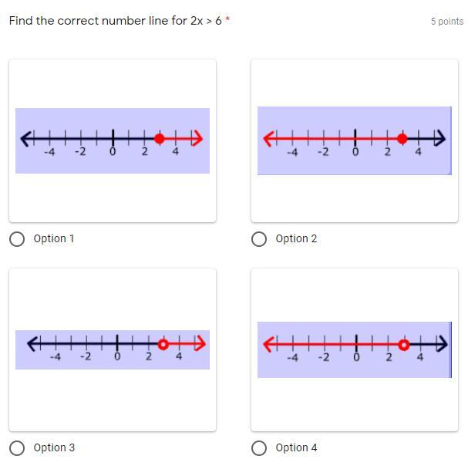Click the "Option 4" text label
Image resolution: width=468 pixels, height=476 pixels.
[x=296, y=448]
